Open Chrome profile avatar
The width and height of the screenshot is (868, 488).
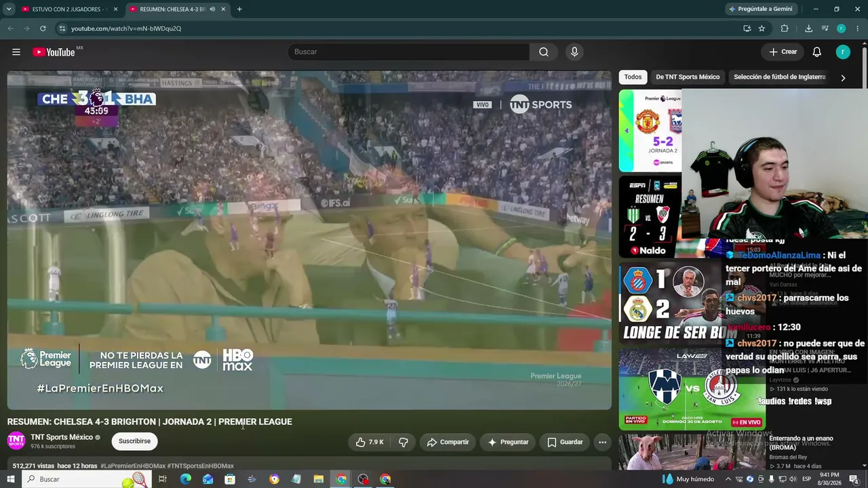(x=841, y=28)
